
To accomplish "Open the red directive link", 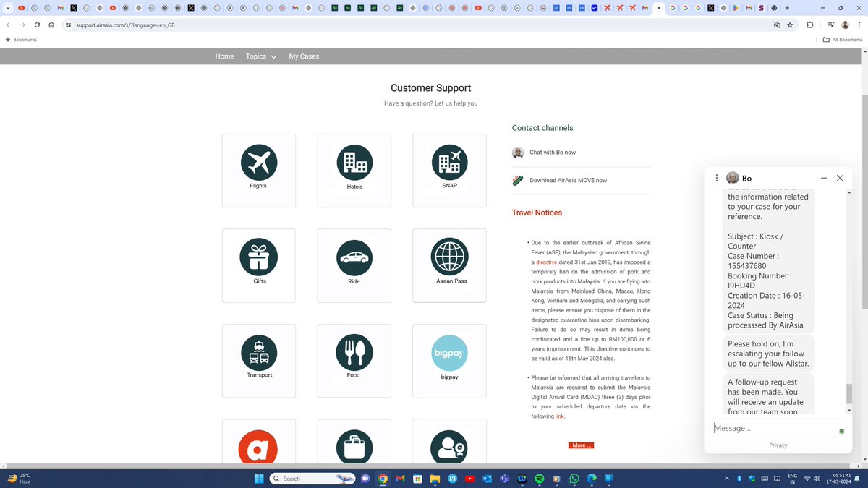I will click(547, 262).
